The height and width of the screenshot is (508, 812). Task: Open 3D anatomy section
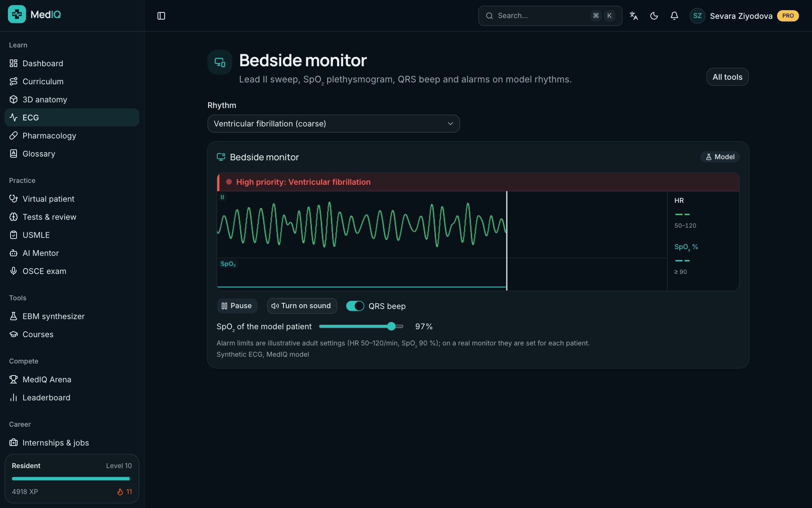coord(72,99)
